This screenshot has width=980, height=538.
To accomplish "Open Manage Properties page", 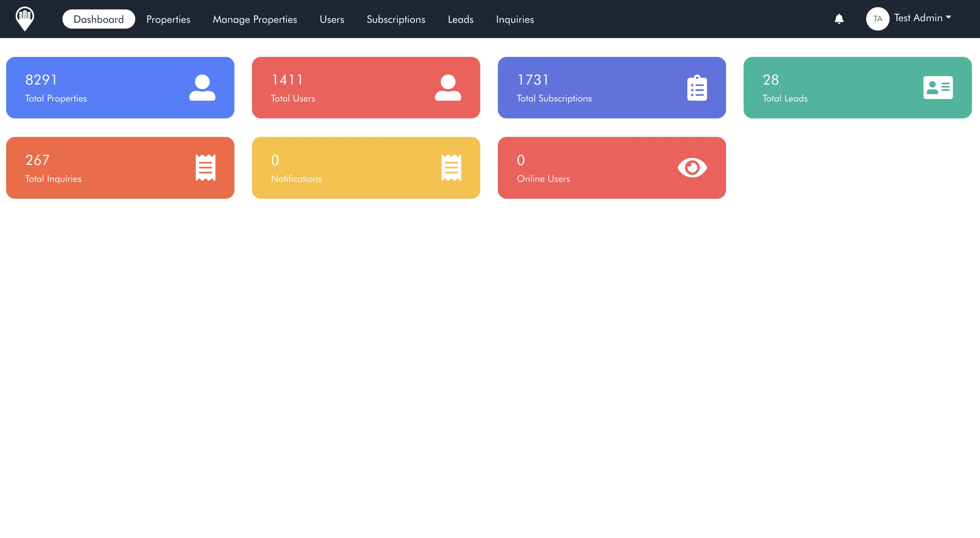I will (255, 19).
